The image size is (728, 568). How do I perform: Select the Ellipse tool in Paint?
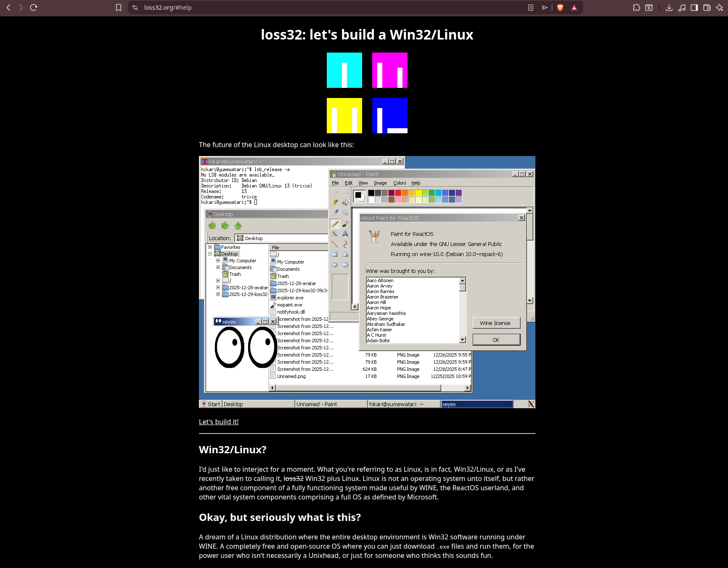pyautogui.click(x=335, y=265)
